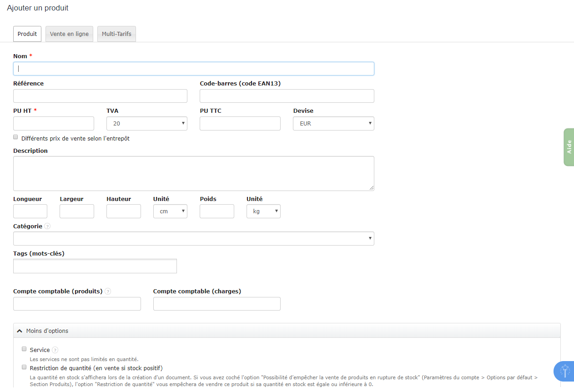Open the Unité dropdown showing cm
574x392 pixels.
pyautogui.click(x=170, y=211)
